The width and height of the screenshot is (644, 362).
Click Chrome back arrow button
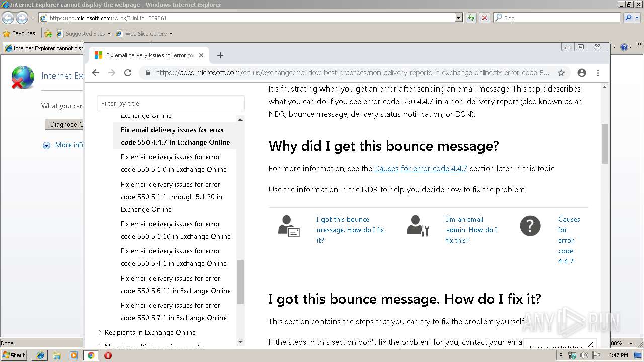coord(96,73)
